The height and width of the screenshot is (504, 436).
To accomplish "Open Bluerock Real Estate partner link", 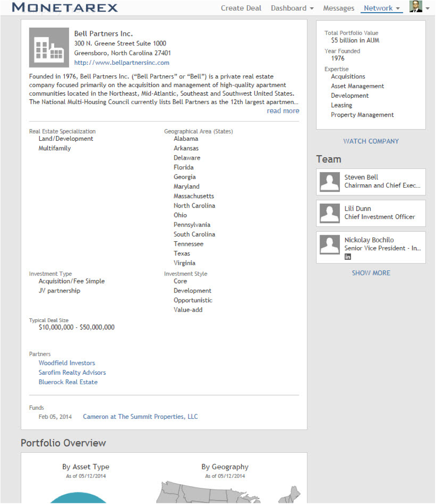I will point(68,382).
